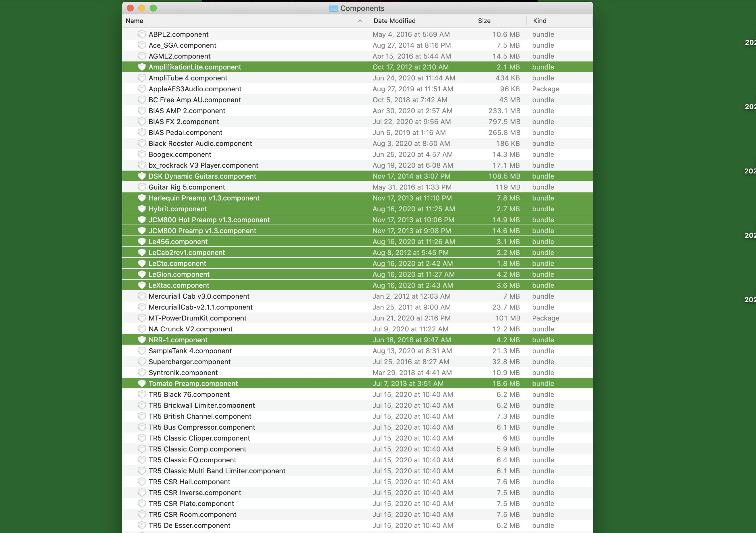The width and height of the screenshot is (756, 533).
Task: Select the highlighted Tomato Preamp.component row
Action: pos(193,383)
